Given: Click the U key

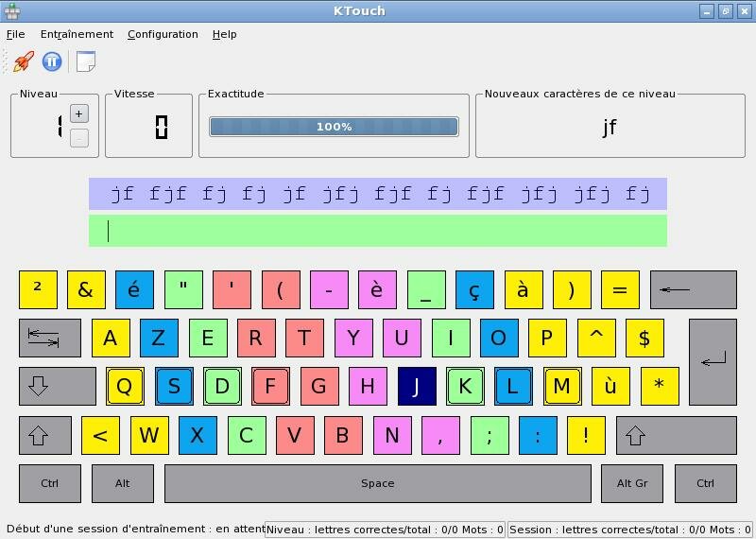Looking at the screenshot, I should click(403, 338).
